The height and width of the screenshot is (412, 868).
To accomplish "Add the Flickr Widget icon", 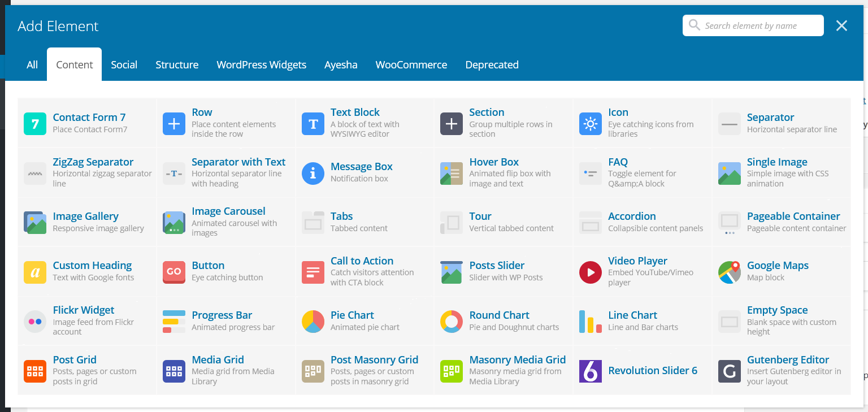I will click(x=35, y=322).
